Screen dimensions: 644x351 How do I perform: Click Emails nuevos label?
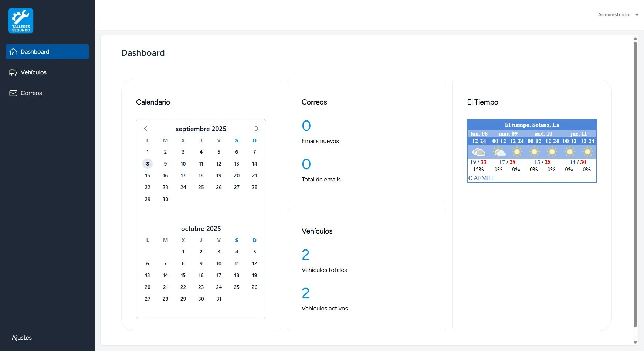[320, 141]
